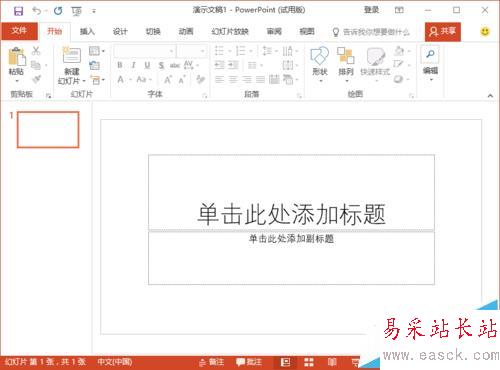
Task: Open the Design ribbon tab
Action: pos(120,32)
